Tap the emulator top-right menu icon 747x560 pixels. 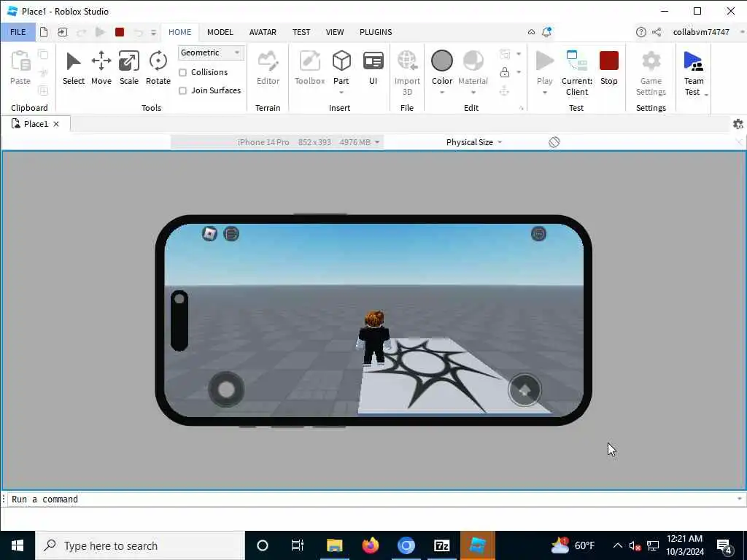tap(538, 233)
